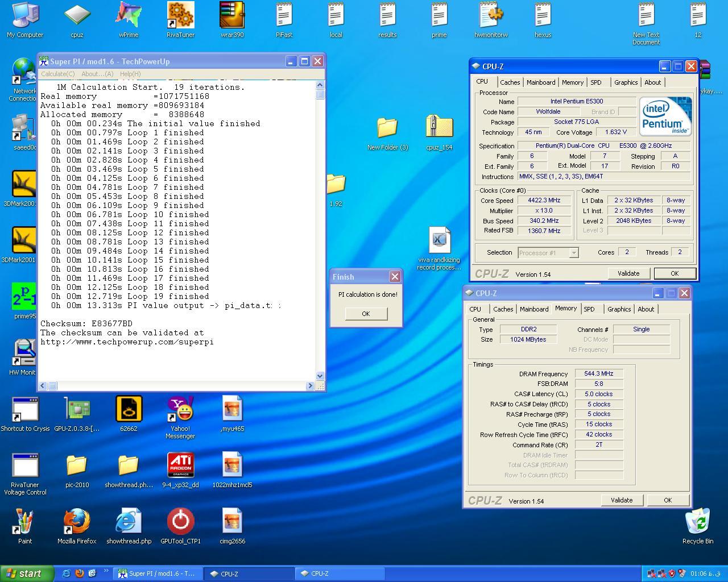This screenshot has width=728, height=582.
Task: Click OK in upper CPU-Z window
Action: (675, 273)
